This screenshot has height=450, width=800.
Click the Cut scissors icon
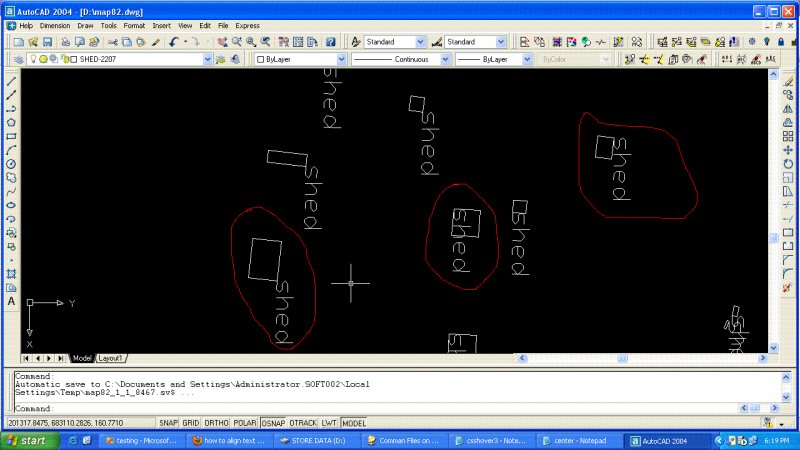pyautogui.click(x=113, y=42)
